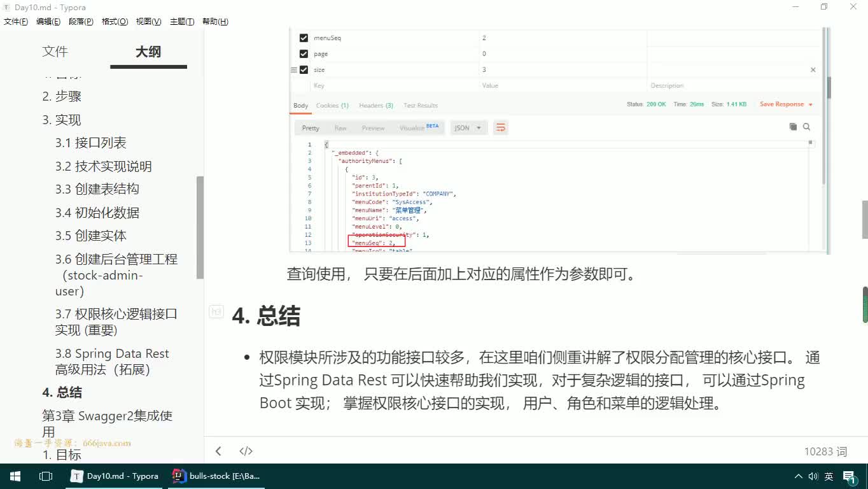Click the search magnifier icon in Postman screenshot

[806, 127]
